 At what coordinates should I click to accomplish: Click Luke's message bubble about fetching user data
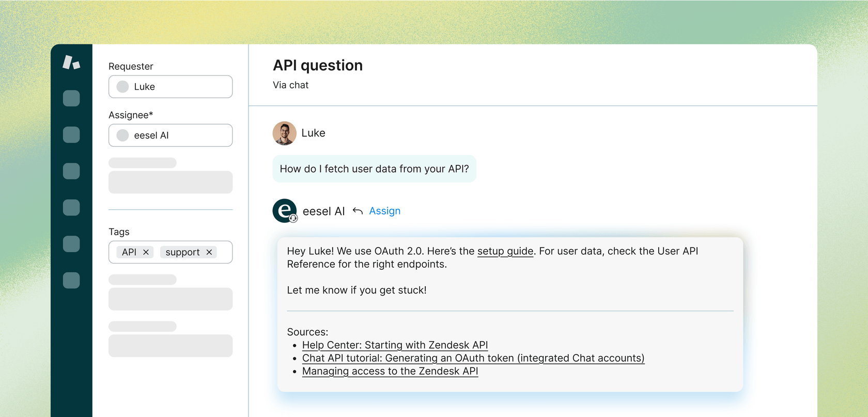coord(374,169)
